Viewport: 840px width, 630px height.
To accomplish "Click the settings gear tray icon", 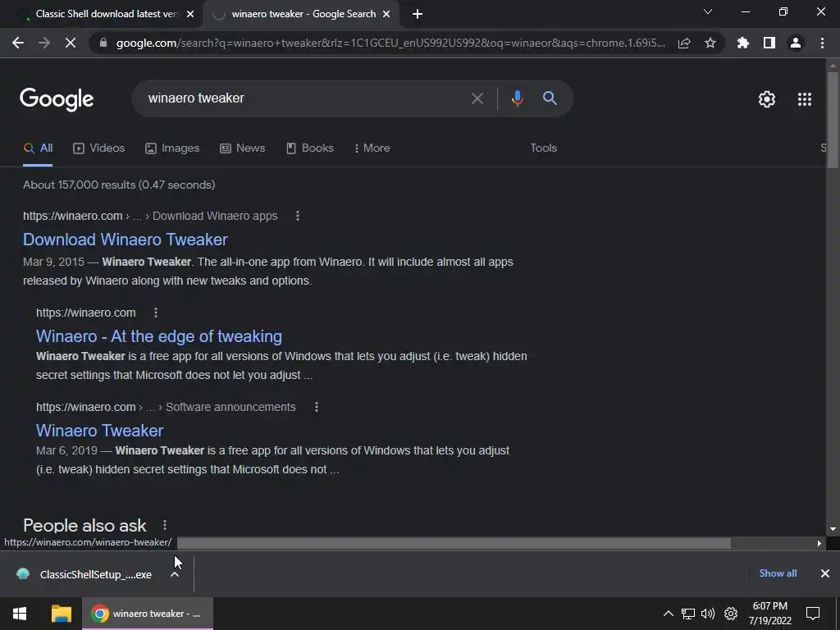I will click(731, 614).
